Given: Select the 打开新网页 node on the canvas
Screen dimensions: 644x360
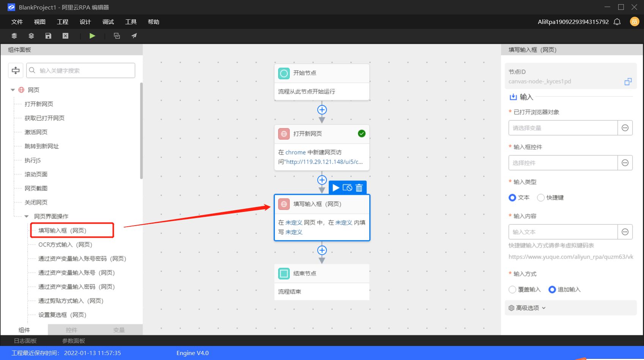Looking at the screenshot, I should pos(322,148).
